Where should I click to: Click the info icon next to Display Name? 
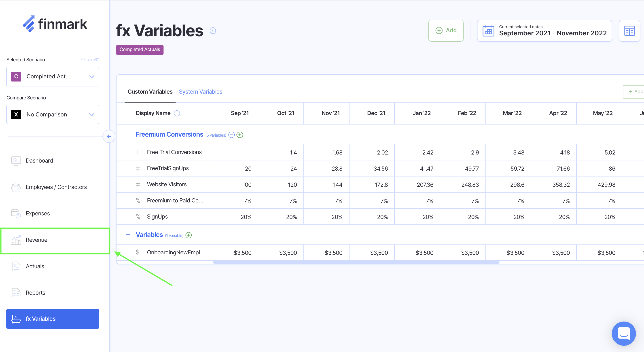[177, 113]
